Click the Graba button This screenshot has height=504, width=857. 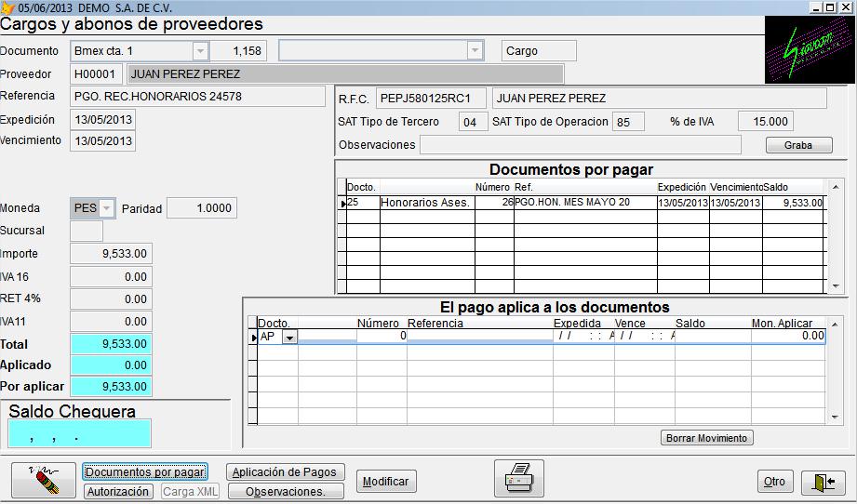pos(798,145)
